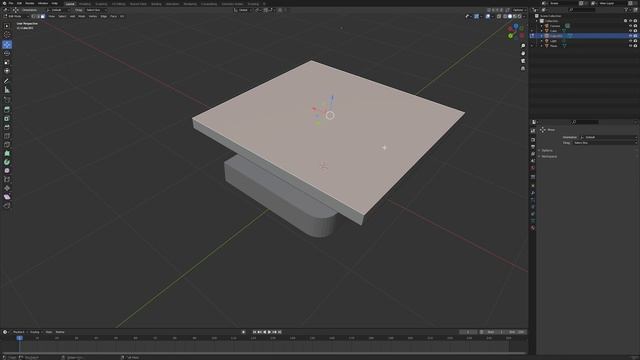Open the Modifiers properties tab
Screen dimensions: 640x360
pos(533,193)
